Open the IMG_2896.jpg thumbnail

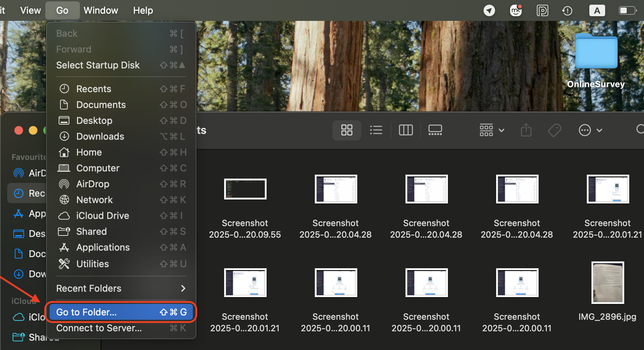point(607,283)
